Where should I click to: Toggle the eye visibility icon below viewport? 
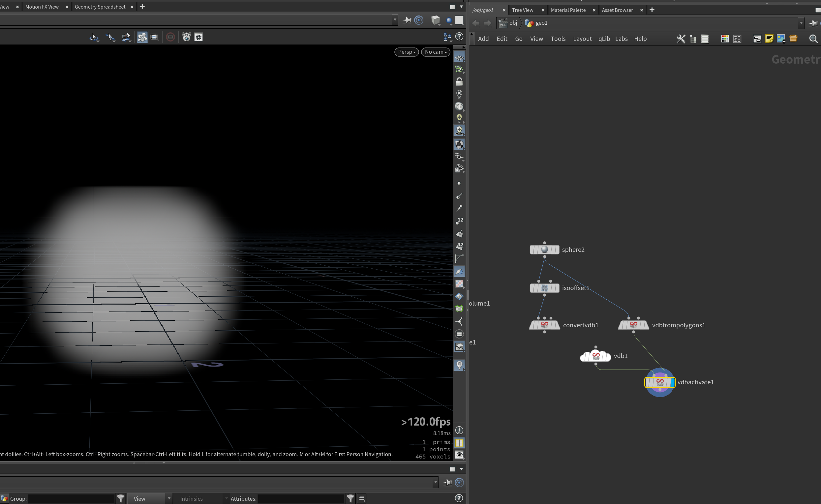coord(459,455)
